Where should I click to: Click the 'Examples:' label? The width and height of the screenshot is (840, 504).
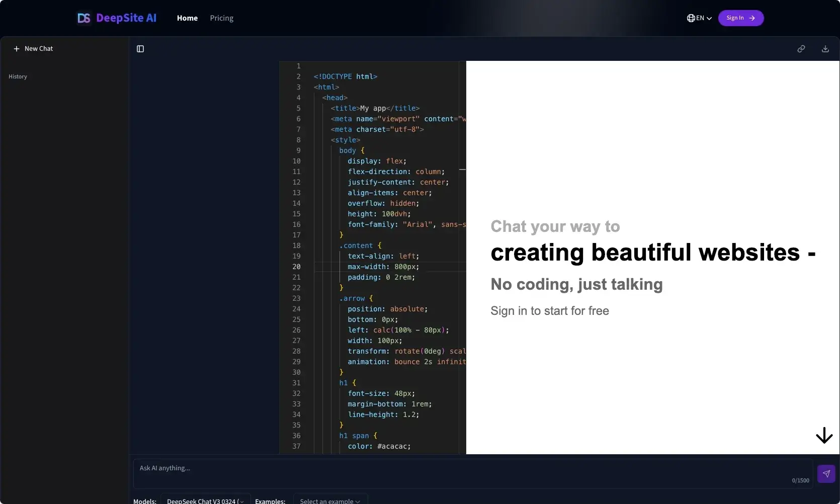(x=270, y=501)
